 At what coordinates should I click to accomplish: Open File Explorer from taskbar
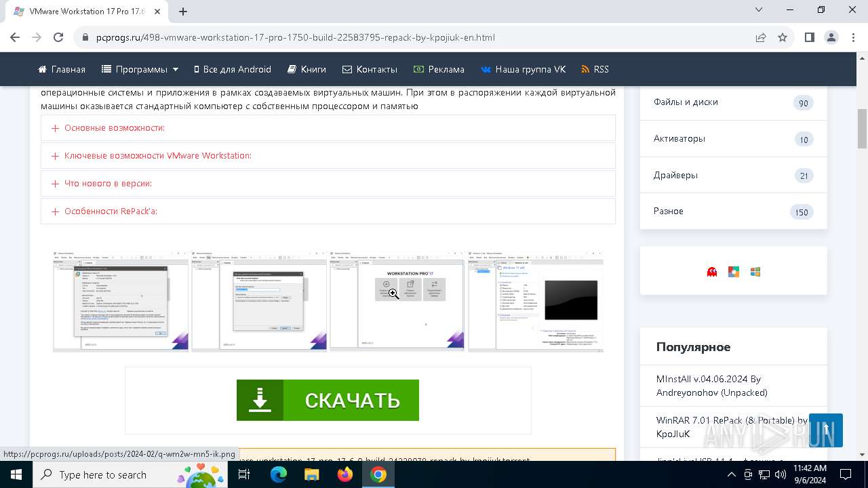(311, 474)
